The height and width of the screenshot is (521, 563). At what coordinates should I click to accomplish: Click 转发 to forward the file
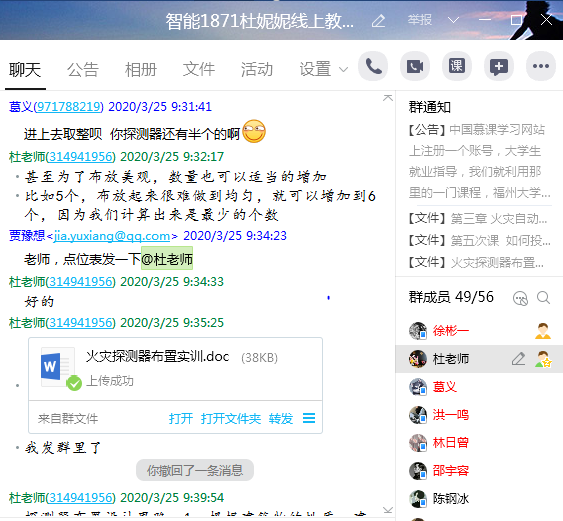pyautogui.click(x=281, y=419)
